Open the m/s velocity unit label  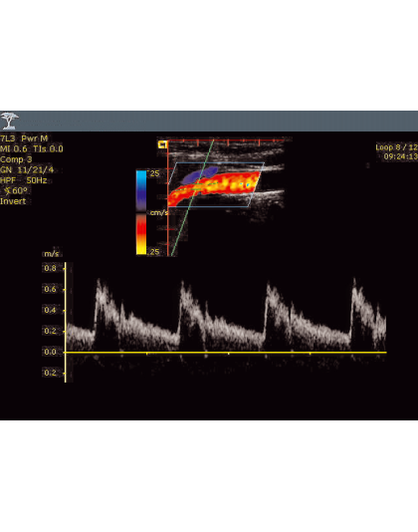51,253
